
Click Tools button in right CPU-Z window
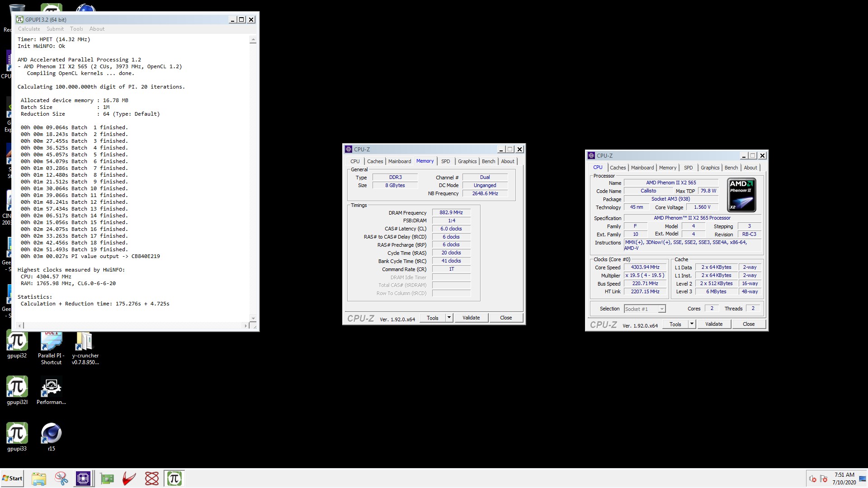tap(675, 324)
